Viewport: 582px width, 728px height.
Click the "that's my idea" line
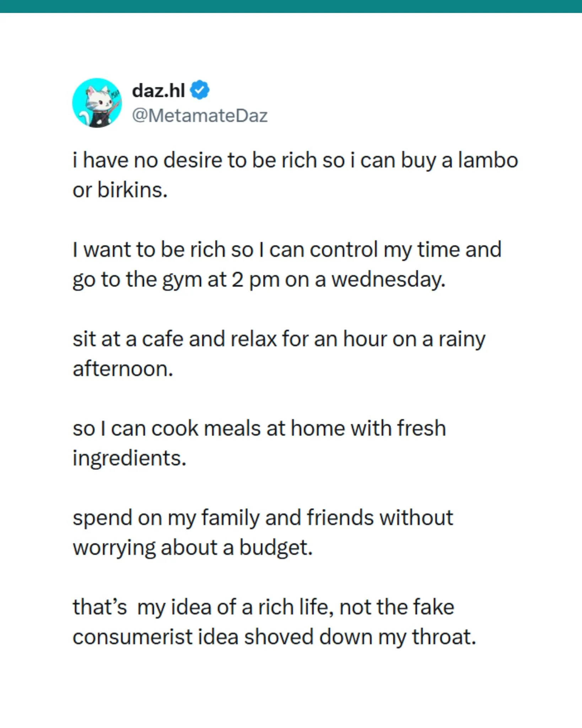263,607
